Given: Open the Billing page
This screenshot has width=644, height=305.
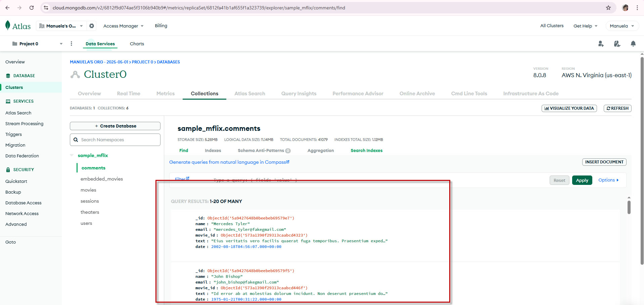Looking at the screenshot, I should pyautogui.click(x=161, y=26).
